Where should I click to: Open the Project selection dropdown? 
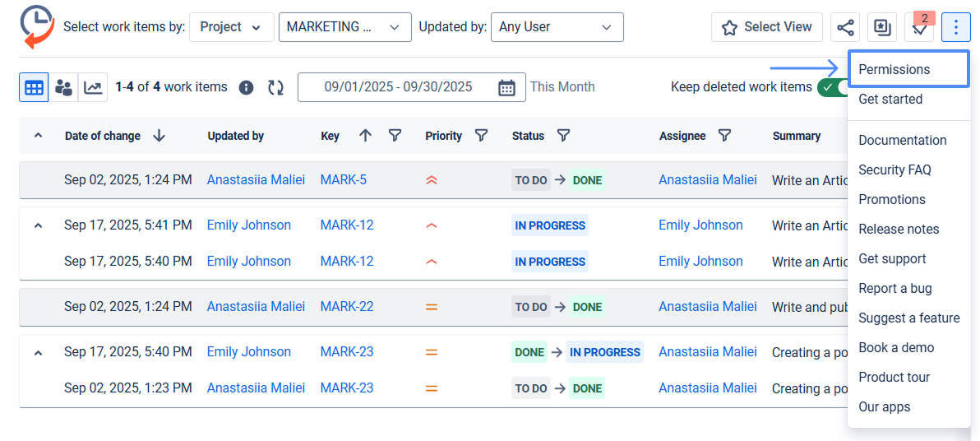point(231,27)
